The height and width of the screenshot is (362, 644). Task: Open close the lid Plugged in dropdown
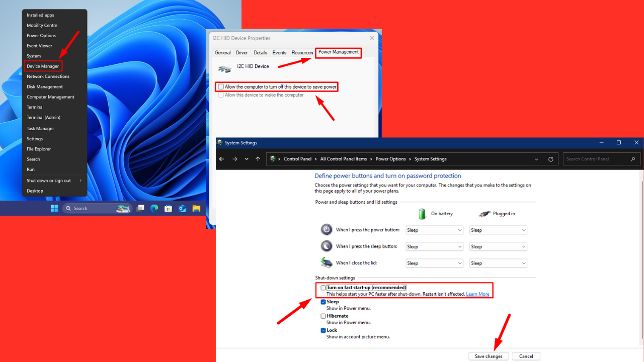(x=499, y=263)
